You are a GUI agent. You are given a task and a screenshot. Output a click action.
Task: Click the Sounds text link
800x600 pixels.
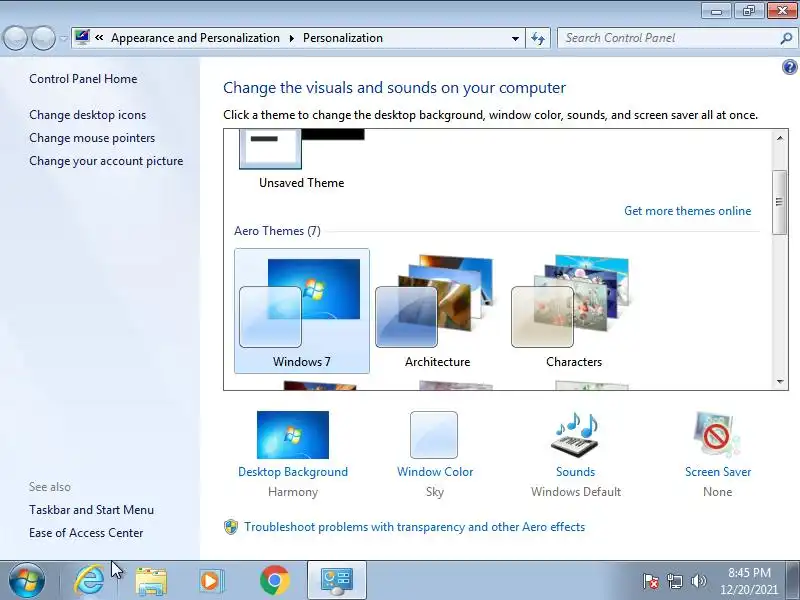[576, 472]
